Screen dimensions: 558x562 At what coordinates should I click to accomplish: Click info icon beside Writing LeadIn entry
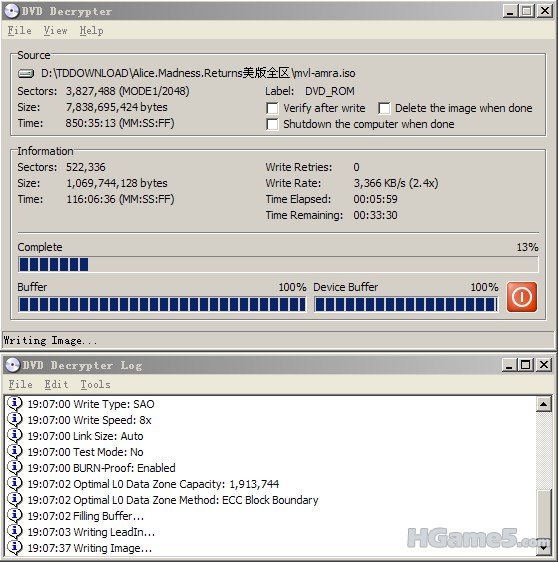point(15,532)
